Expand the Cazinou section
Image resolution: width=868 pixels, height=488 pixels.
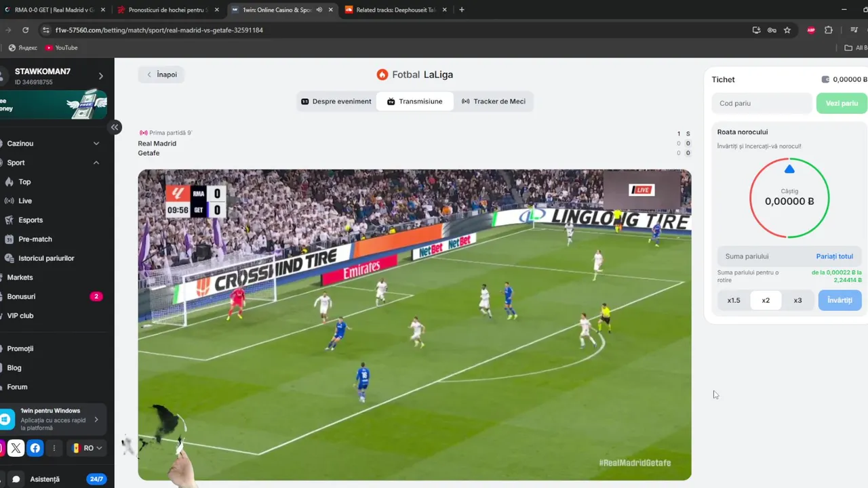coord(53,144)
